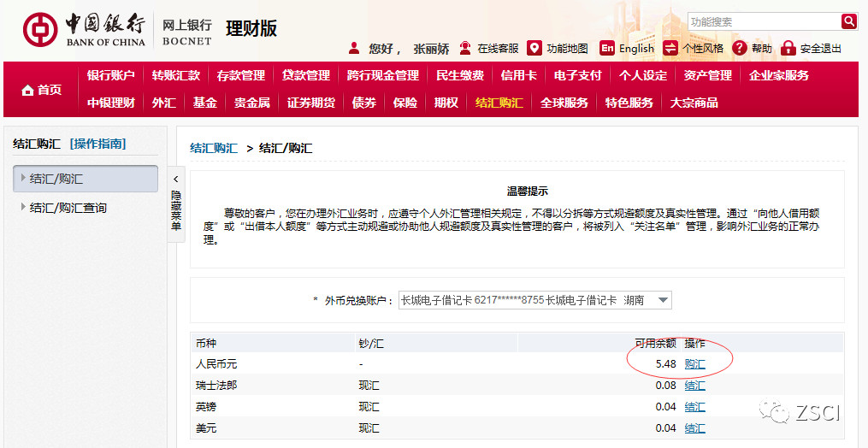Click the English text link

(636, 49)
